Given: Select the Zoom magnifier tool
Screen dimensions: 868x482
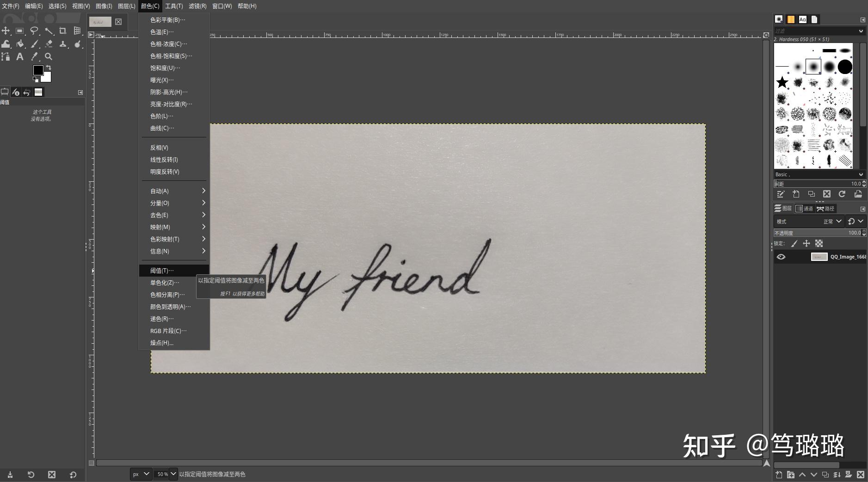Looking at the screenshot, I should (49, 56).
